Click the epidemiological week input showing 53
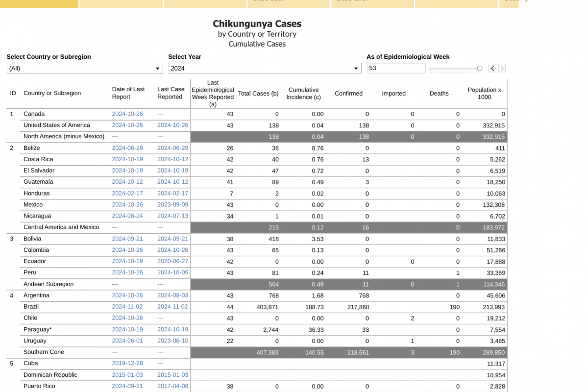Screen dimensions: 588x392 [x=396, y=69]
